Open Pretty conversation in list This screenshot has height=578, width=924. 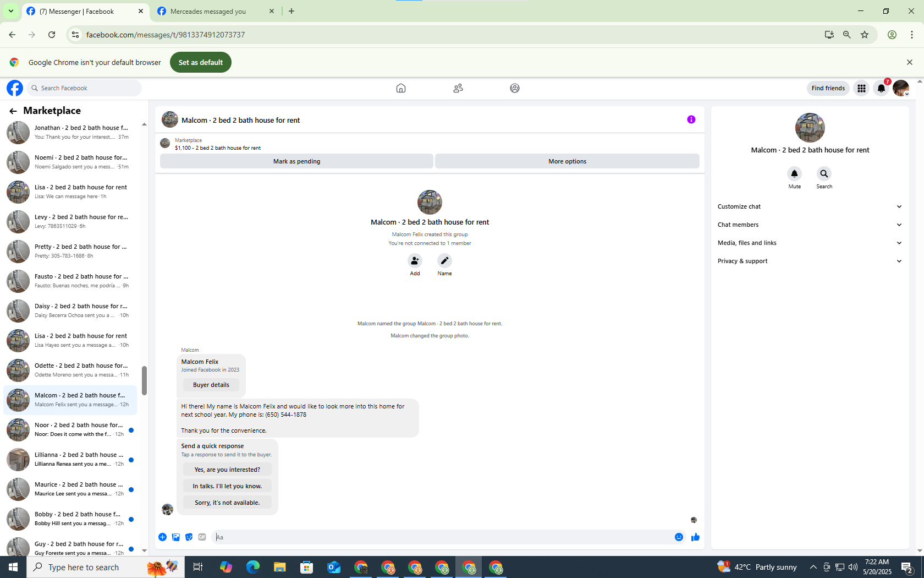[70, 251]
